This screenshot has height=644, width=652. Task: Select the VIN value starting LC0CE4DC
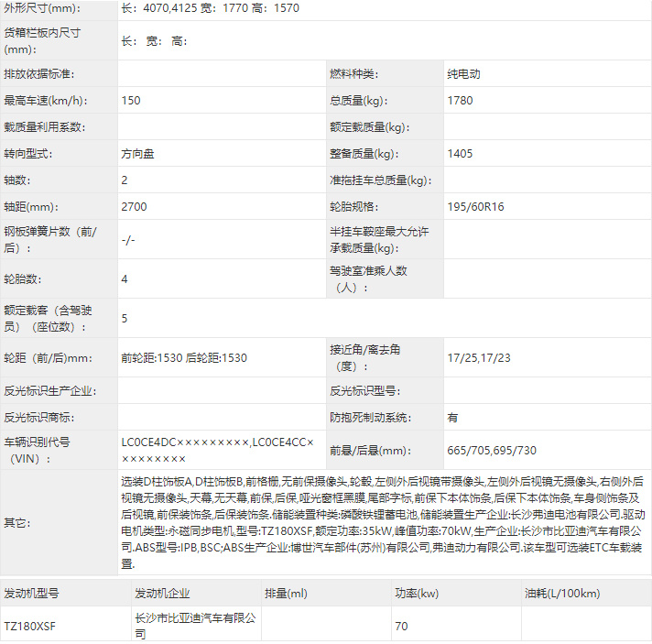[x=217, y=450]
